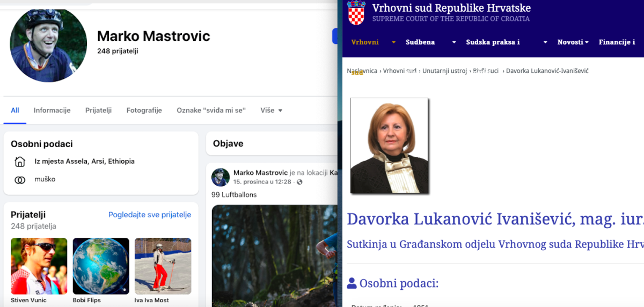Image resolution: width=644 pixels, height=307 pixels.
Task: Click the globe privacy icon on the post
Action: (x=300, y=182)
